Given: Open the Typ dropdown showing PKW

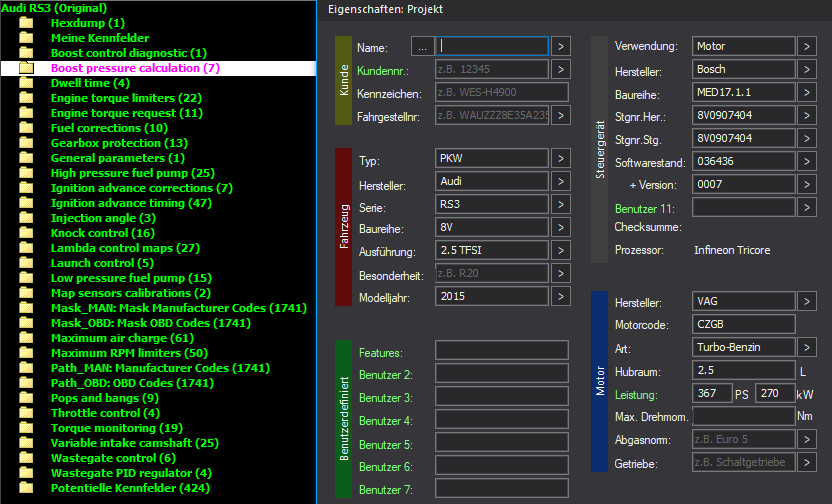Looking at the screenshot, I should [561, 160].
